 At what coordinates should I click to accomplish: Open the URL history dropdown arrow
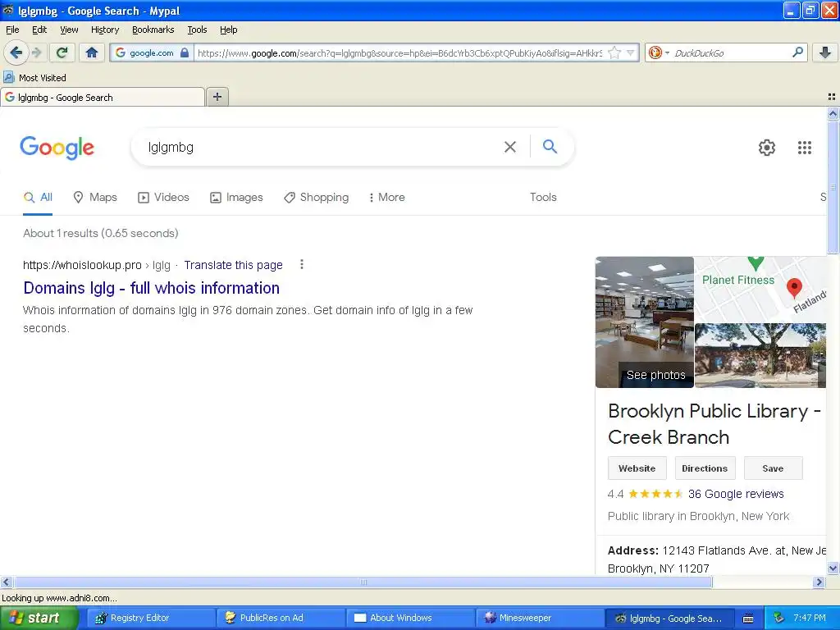tap(631, 52)
